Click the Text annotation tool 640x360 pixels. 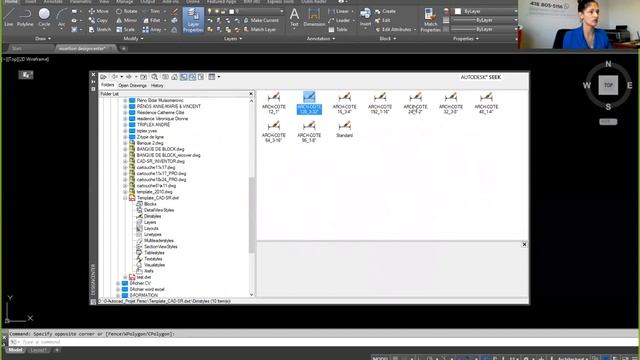coord(294,18)
